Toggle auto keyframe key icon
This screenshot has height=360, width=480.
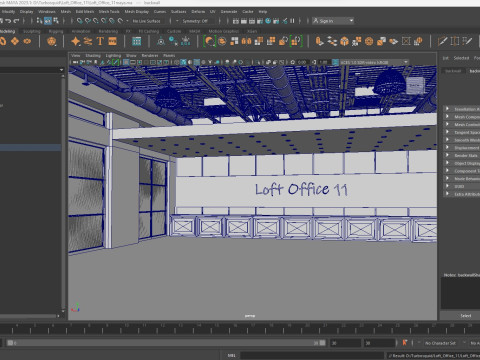(405, 343)
